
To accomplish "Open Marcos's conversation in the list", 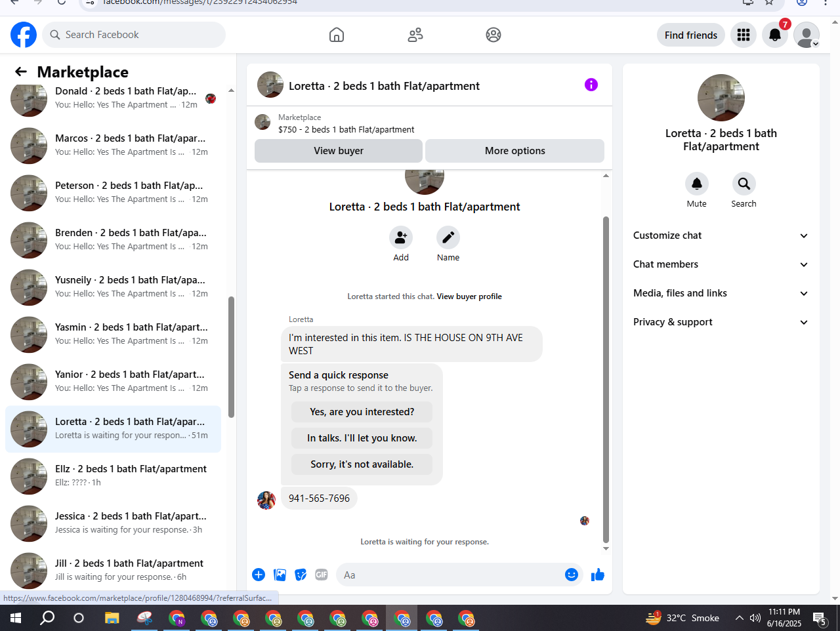I will (x=113, y=146).
